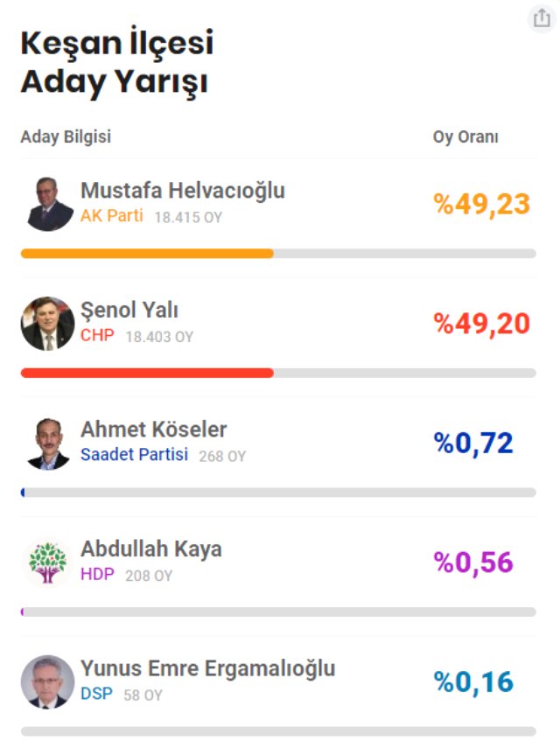Open Yunus Emre Ergamalıoğlu candidate name
This screenshot has height=755, width=560.
click(207, 668)
